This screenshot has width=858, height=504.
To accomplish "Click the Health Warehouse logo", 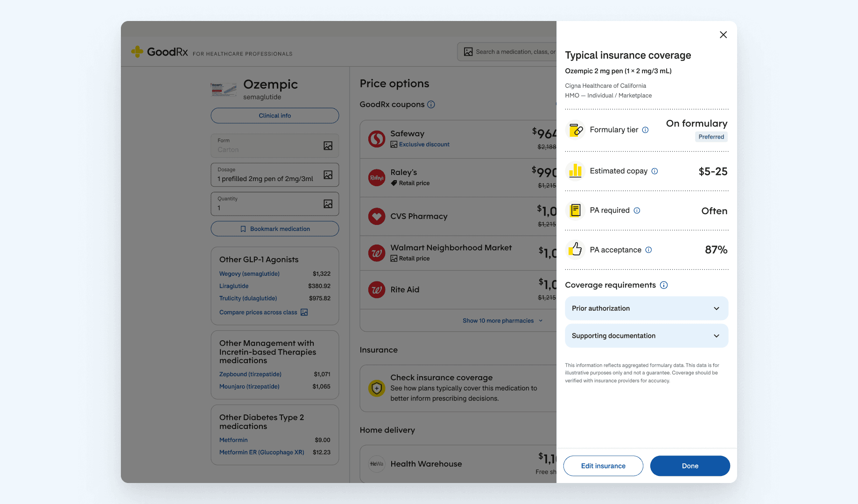I will 377,464.
